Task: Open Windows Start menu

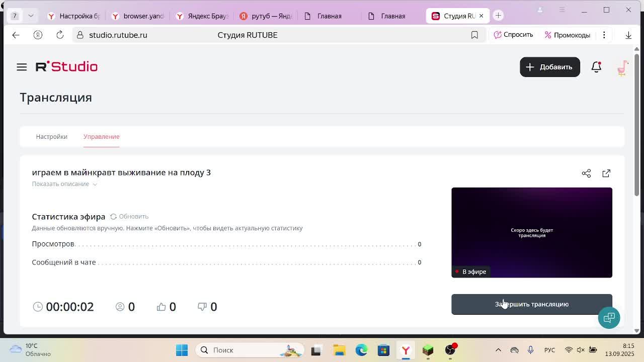Action: coord(182,350)
